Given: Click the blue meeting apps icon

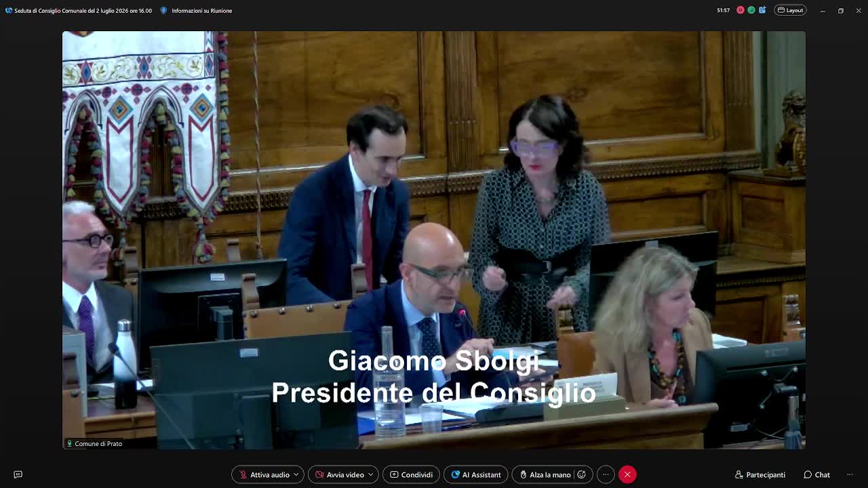Looking at the screenshot, I should [x=762, y=10].
